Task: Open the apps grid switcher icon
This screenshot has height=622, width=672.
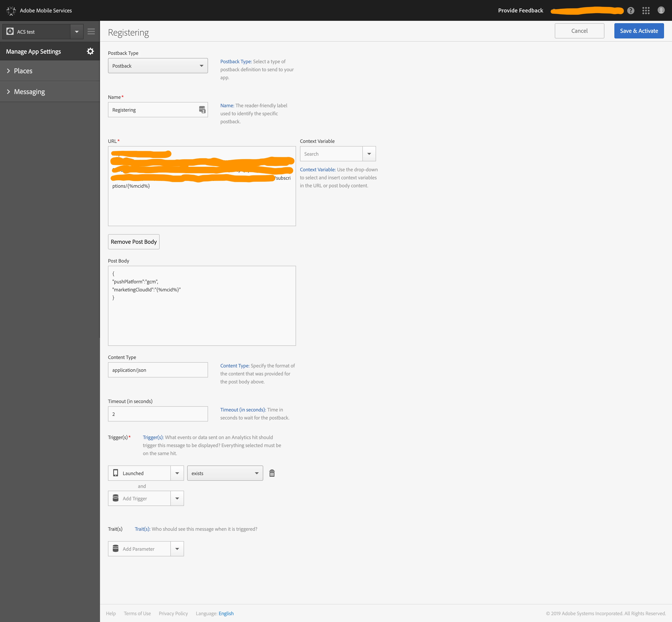Action: (x=646, y=10)
